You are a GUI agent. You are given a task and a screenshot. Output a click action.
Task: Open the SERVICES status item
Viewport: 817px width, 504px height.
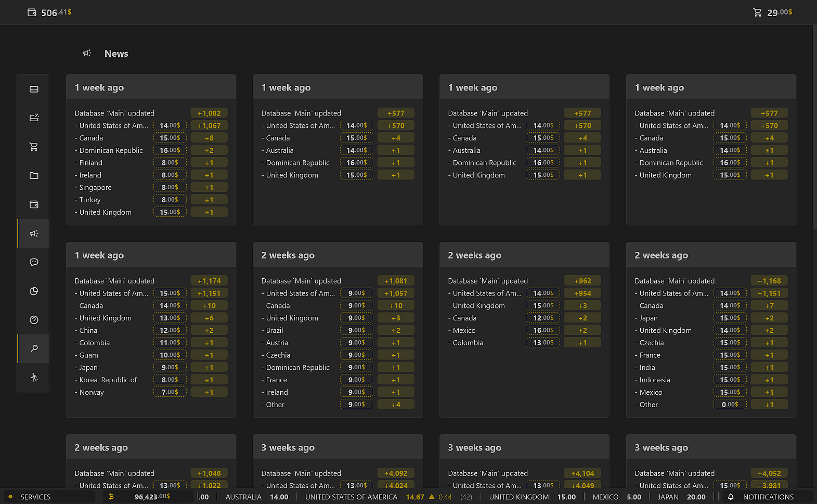pos(35,497)
